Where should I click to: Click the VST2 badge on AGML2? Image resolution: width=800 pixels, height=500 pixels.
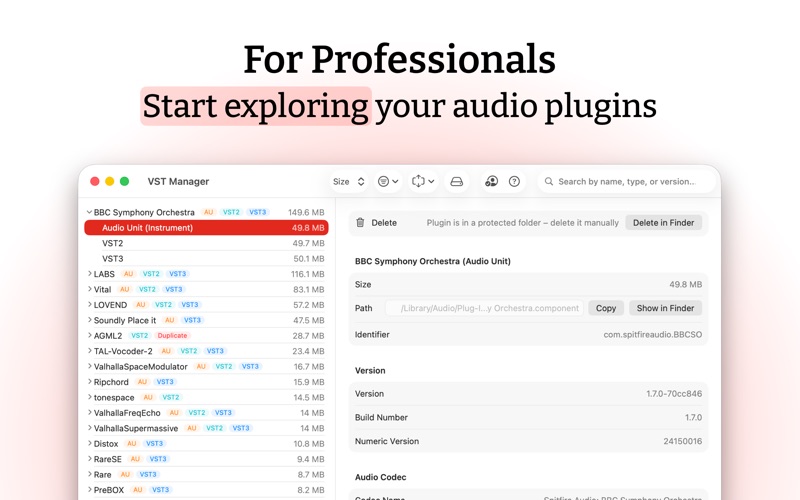139,335
